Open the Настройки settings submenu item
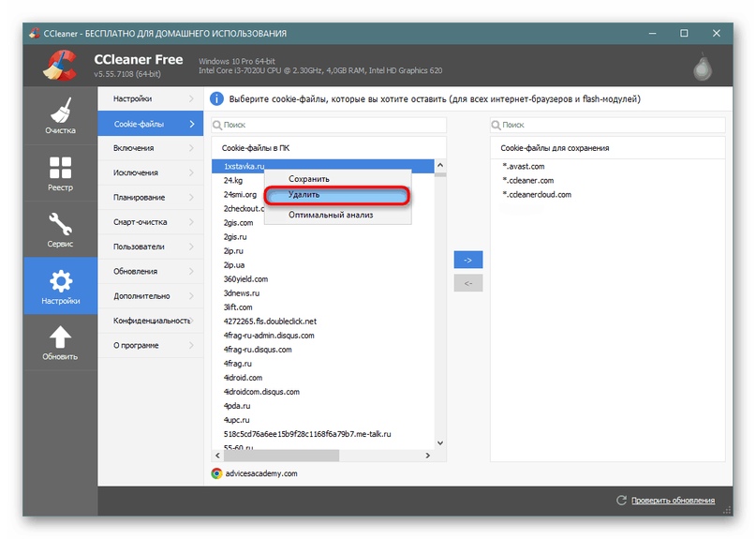 [151, 98]
